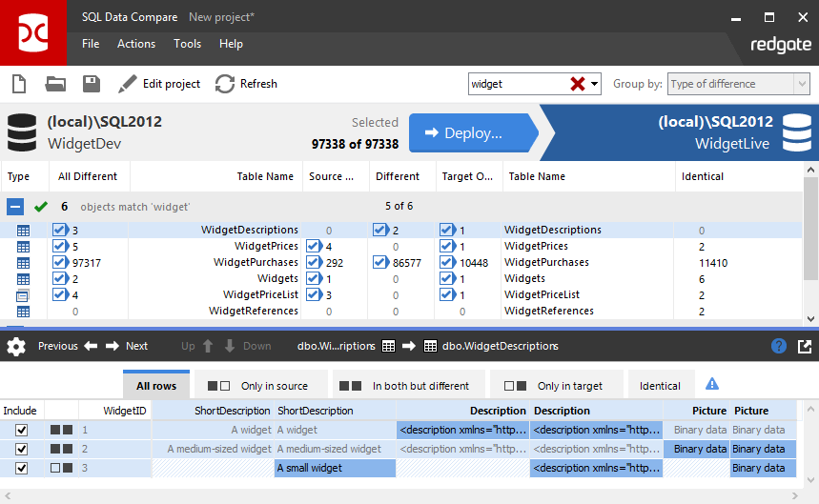Open the Actions menu
The width and height of the screenshot is (819, 504).
click(x=136, y=44)
